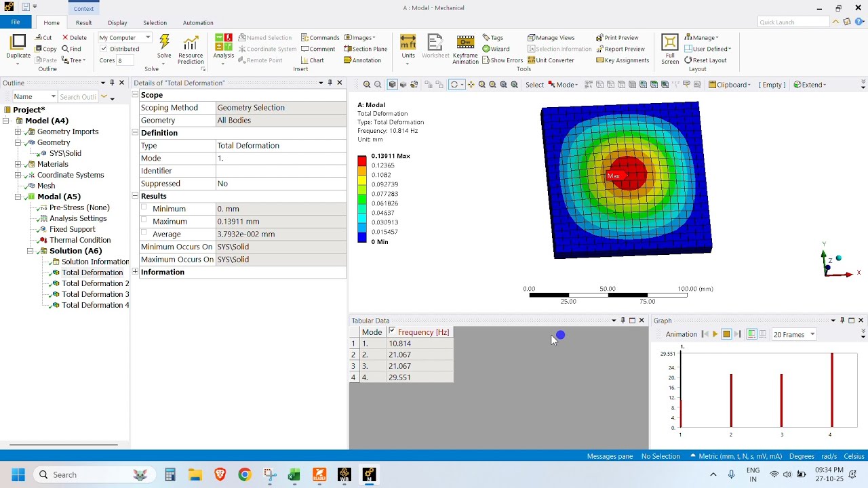Open Excel from the taskbar
Image resolution: width=868 pixels, height=488 pixels.
pos(294,474)
